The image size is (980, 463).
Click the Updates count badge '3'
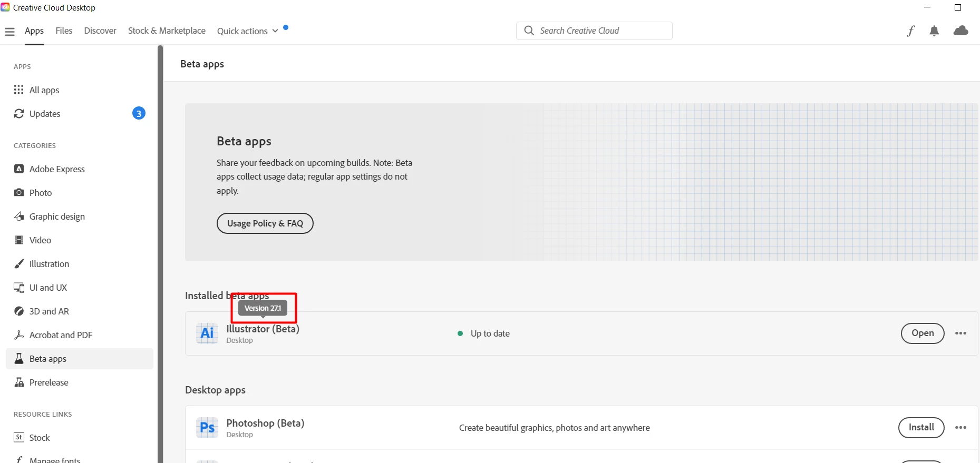[139, 113]
